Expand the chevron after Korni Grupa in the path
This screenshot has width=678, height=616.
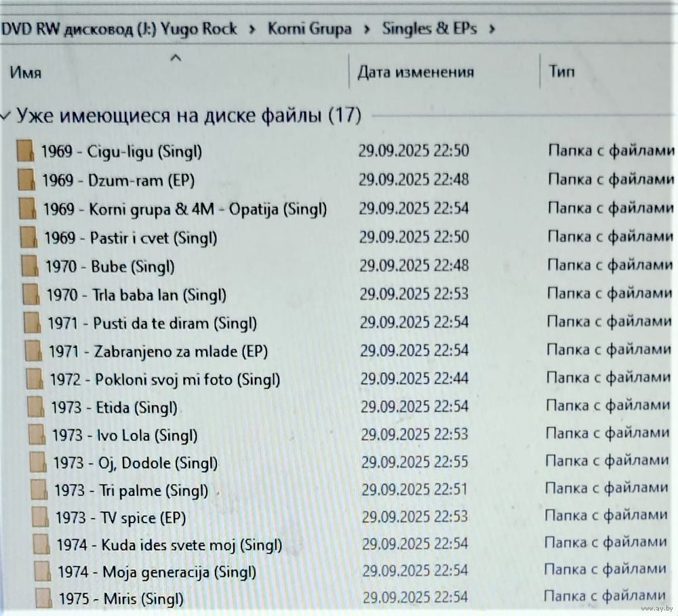[366, 29]
